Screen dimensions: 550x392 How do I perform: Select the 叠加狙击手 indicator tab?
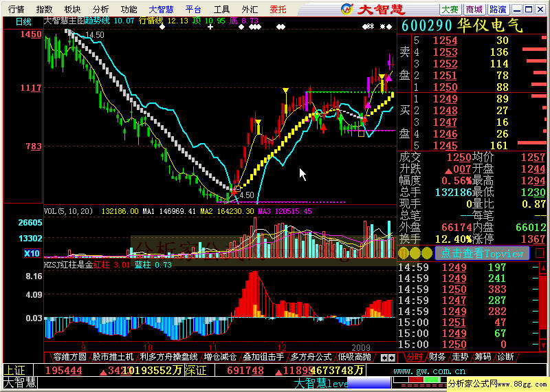[263, 357]
